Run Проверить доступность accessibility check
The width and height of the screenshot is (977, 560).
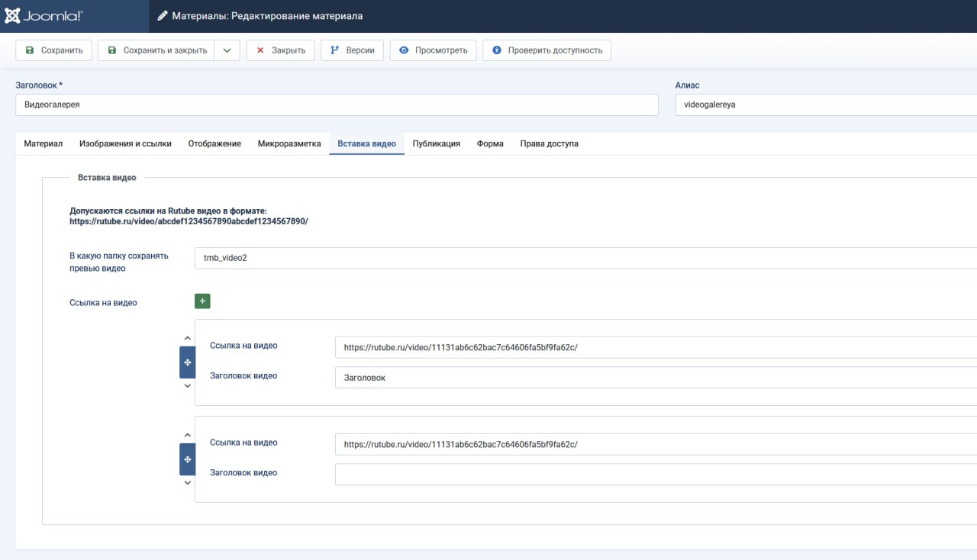(547, 50)
